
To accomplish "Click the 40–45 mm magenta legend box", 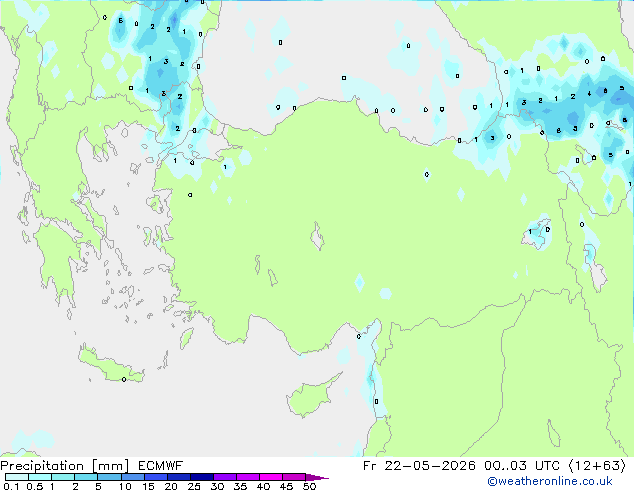I will pyautogui.click(x=271, y=477).
